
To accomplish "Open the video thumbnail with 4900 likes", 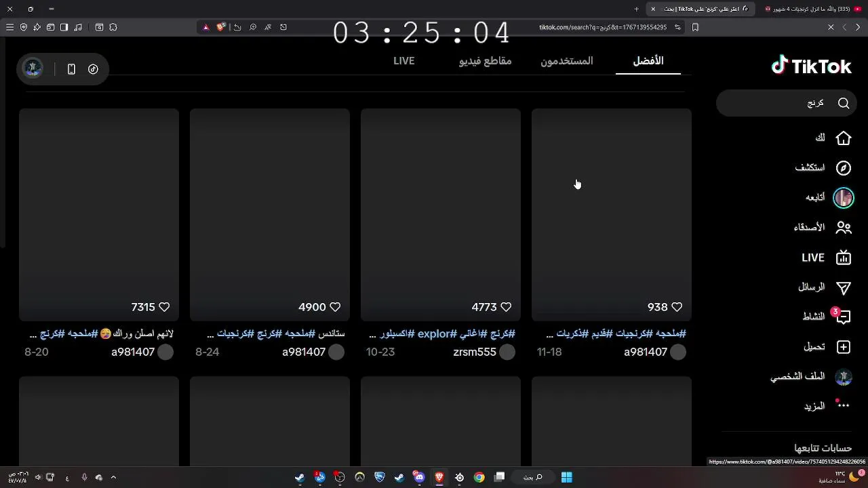I will coord(270,214).
